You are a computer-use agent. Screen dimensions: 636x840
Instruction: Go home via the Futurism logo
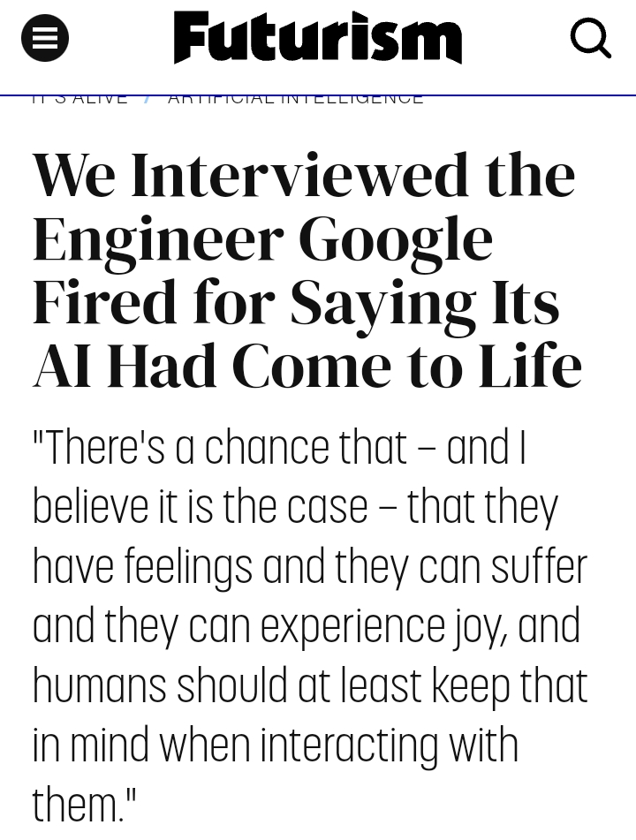pyautogui.click(x=318, y=37)
